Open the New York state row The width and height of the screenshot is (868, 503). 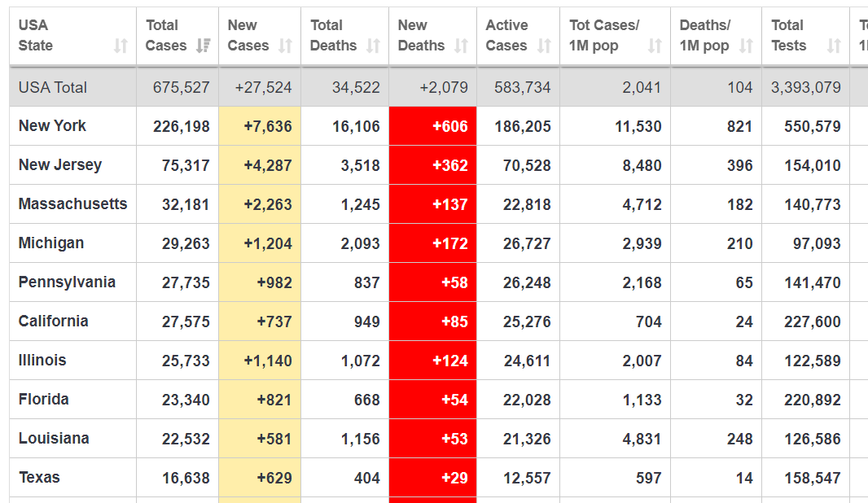pos(52,125)
